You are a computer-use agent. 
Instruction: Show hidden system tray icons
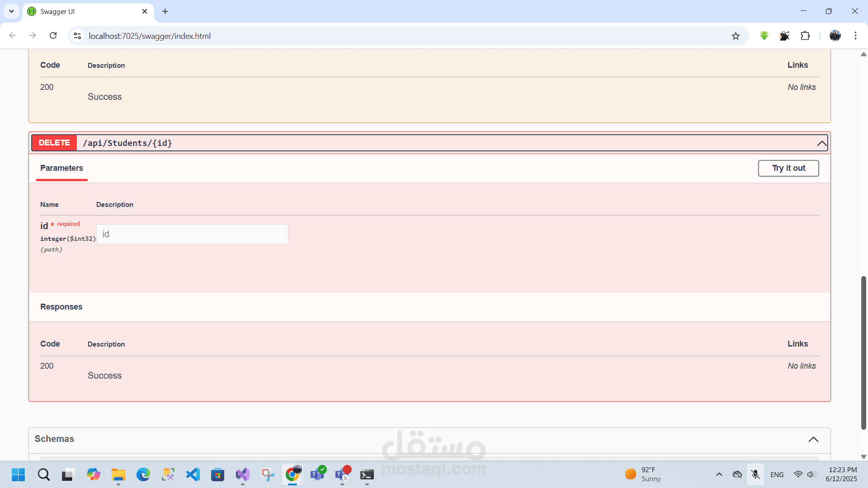click(x=719, y=474)
